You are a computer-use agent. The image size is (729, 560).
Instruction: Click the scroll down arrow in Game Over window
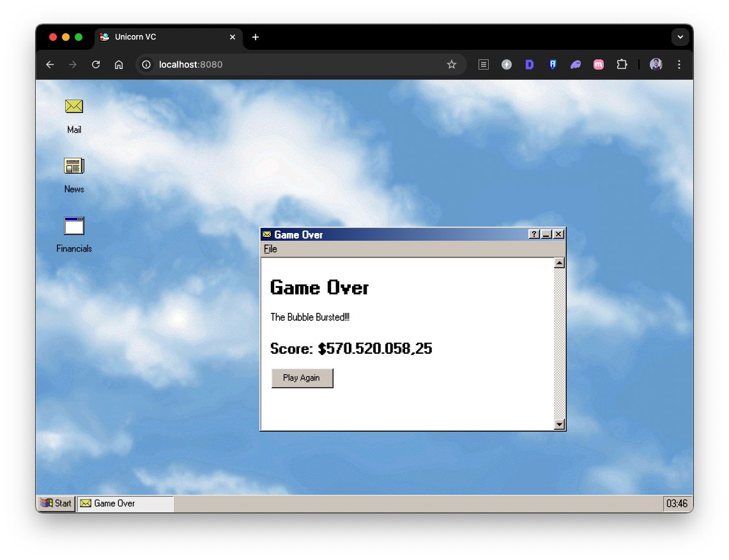tap(559, 424)
